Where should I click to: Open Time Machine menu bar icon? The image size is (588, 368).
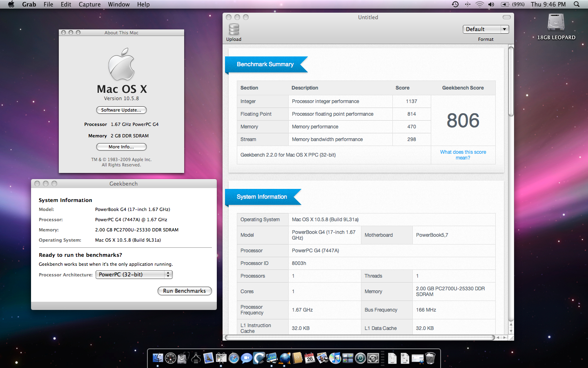pyautogui.click(x=455, y=4)
